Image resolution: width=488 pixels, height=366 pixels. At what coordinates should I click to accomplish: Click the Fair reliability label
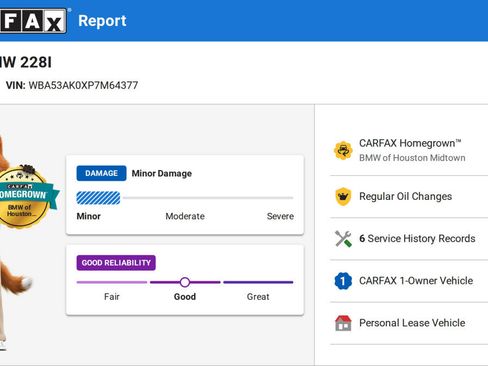(112, 297)
